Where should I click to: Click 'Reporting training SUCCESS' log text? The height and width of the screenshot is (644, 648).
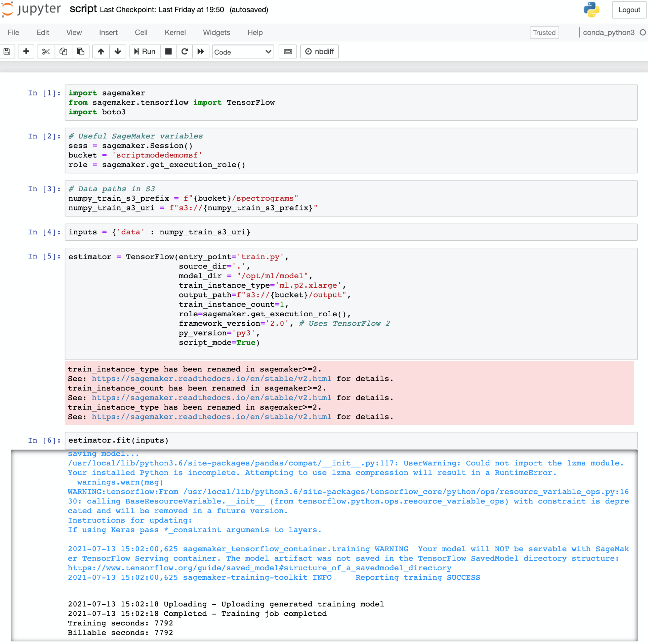pyautogui.click(x=418, y=578)
